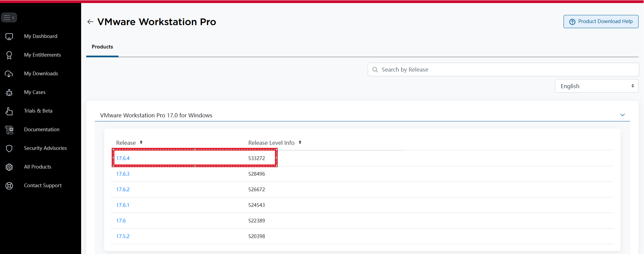Click the Release Level Info header text
The height and width of the screenshot is (254, 644).
(271, 143)
